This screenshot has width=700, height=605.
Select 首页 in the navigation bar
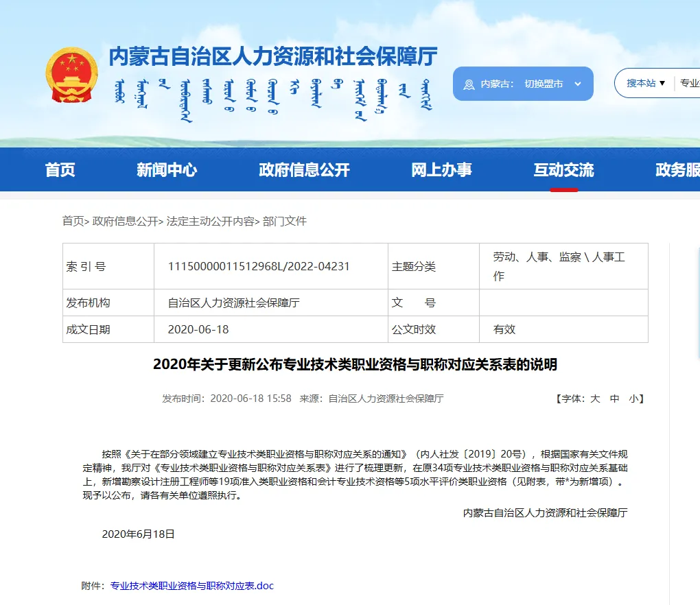(60, 169)
